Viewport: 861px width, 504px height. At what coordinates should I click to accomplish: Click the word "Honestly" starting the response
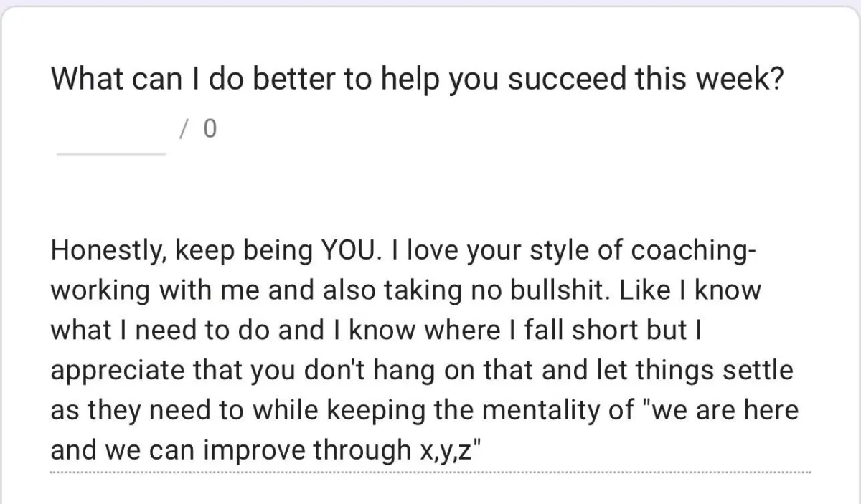click(107, 252)
